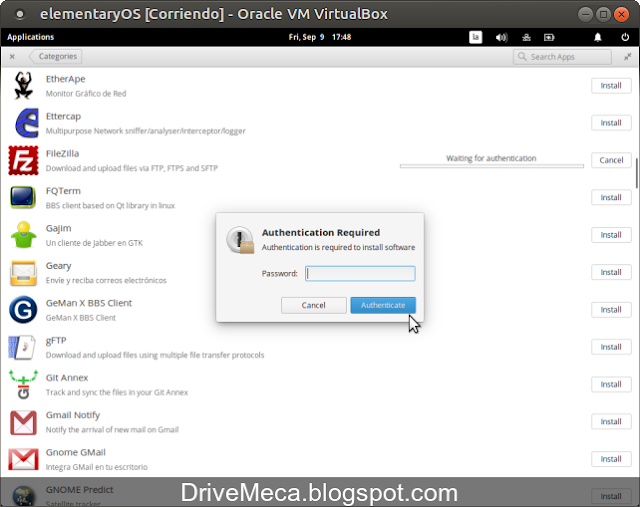Close the app center with the X icon
This screenshot has width=640, height=507.
[12, 56]
